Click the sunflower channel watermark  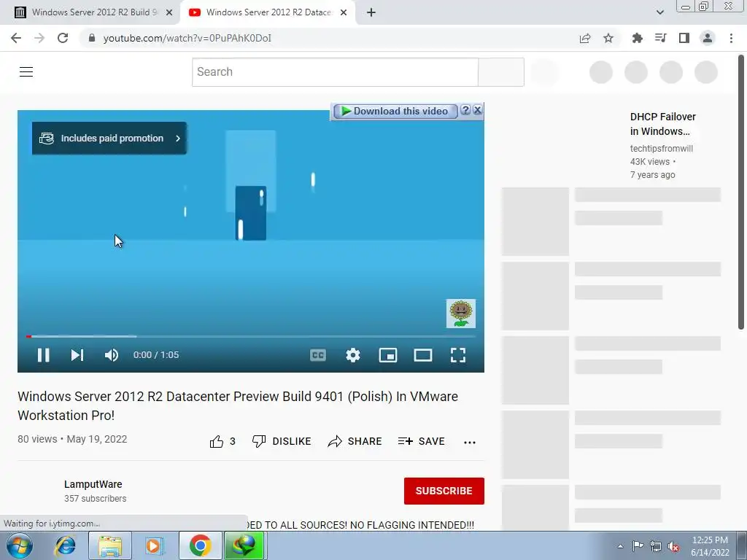click(461, 314)
